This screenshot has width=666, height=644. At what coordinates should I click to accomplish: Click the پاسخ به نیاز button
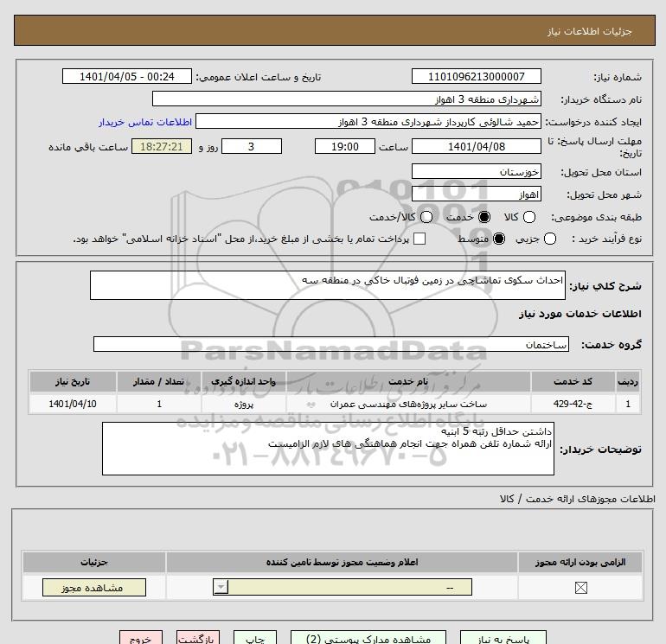pyautogui.click(x=503, y=638)
